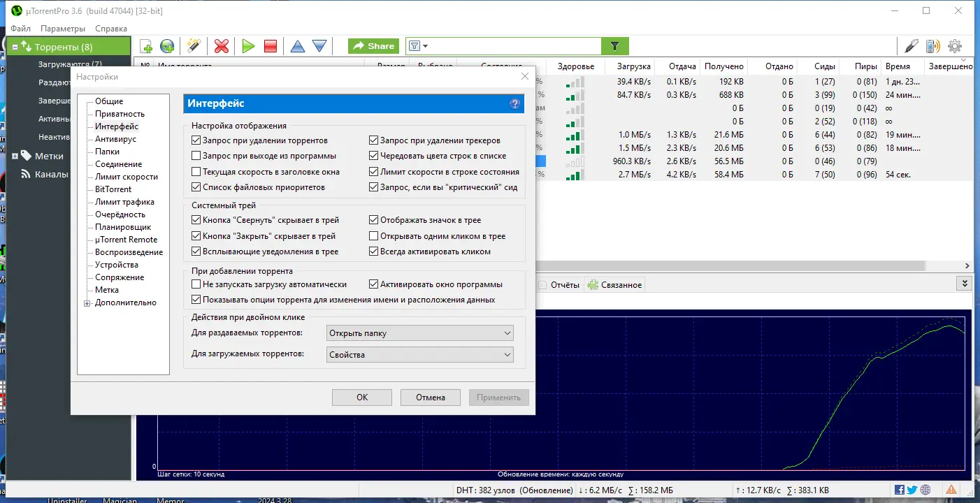Image resolution: width=980 pixels, height=503 pixels.
Task: Apply settings with 'Применить' button
Action: pos(498,397)
